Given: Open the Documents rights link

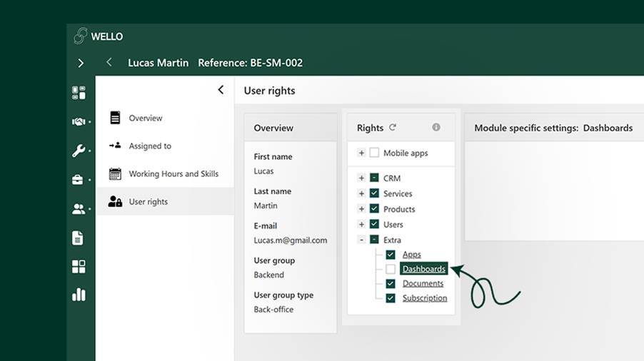Looking at the screenshot, I should tap(423, 283).
